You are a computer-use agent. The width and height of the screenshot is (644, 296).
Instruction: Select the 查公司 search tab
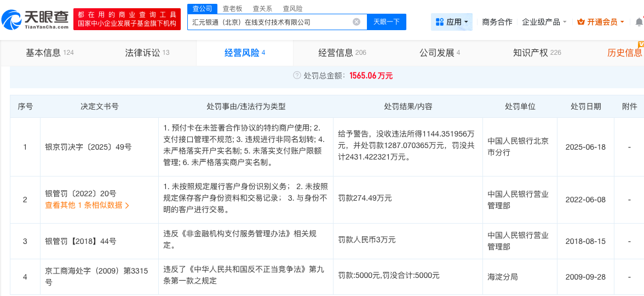click(x=202, y=8)
